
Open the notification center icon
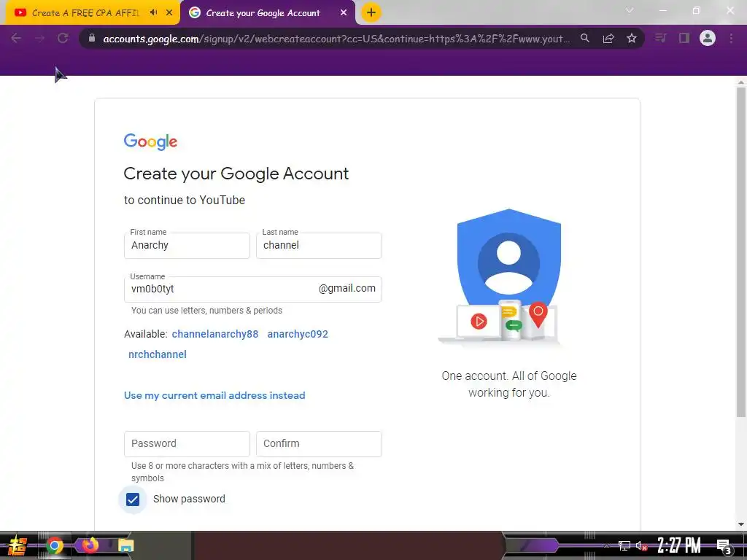(x=724, y=547)
